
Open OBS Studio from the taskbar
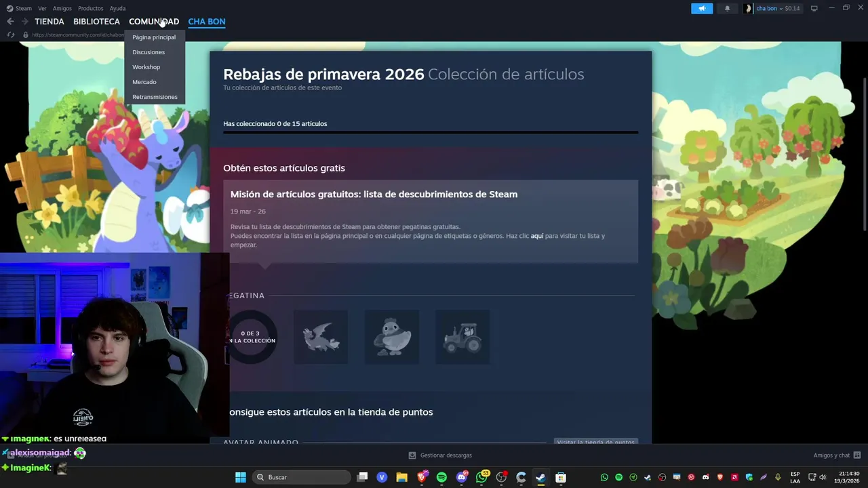click(x=502, y=477)
